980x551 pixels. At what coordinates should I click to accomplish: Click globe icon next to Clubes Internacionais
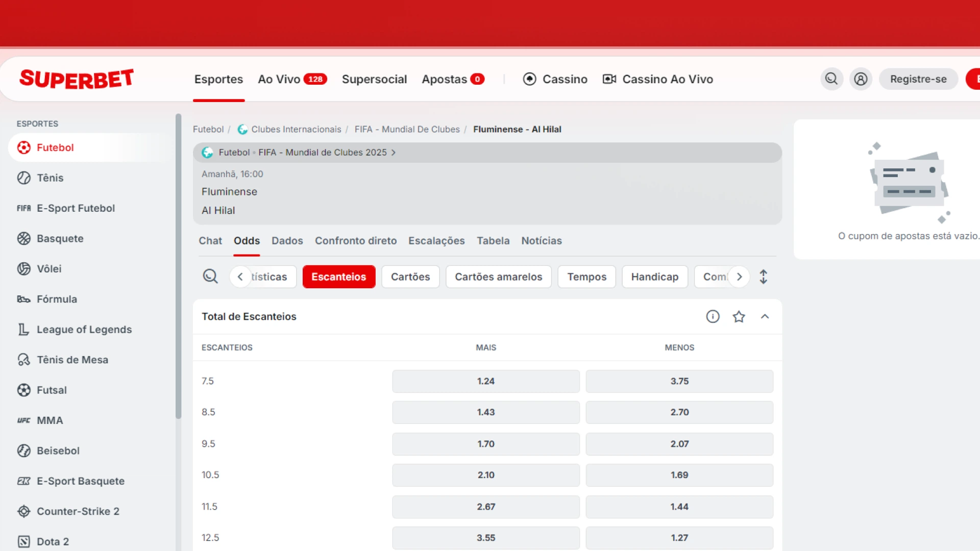point(243,130)
